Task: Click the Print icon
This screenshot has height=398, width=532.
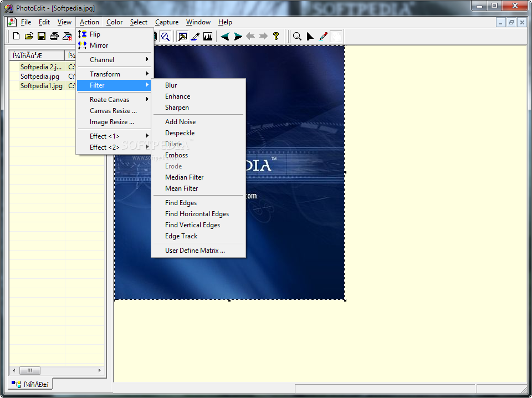Action: pos(54,36)
